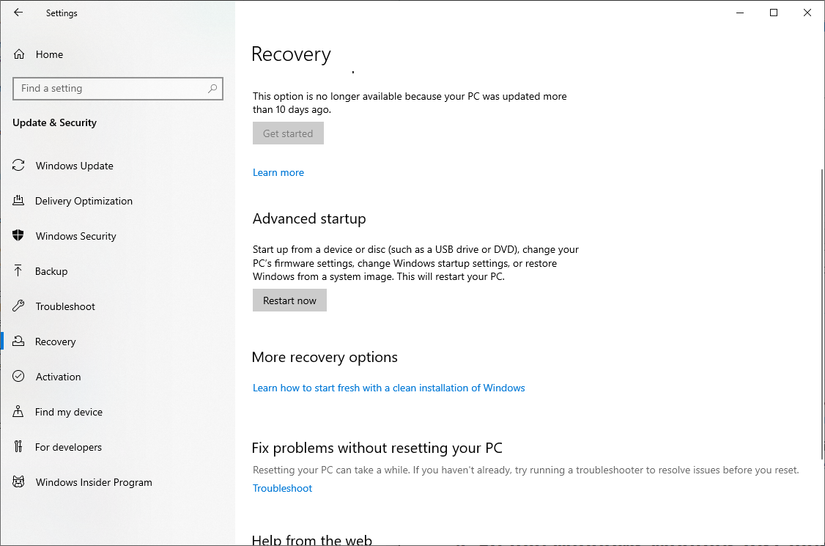The width and height of the screenshot is (825, 546).
Task: Open the blue Troubleshoot link
Action: point(283,488)
